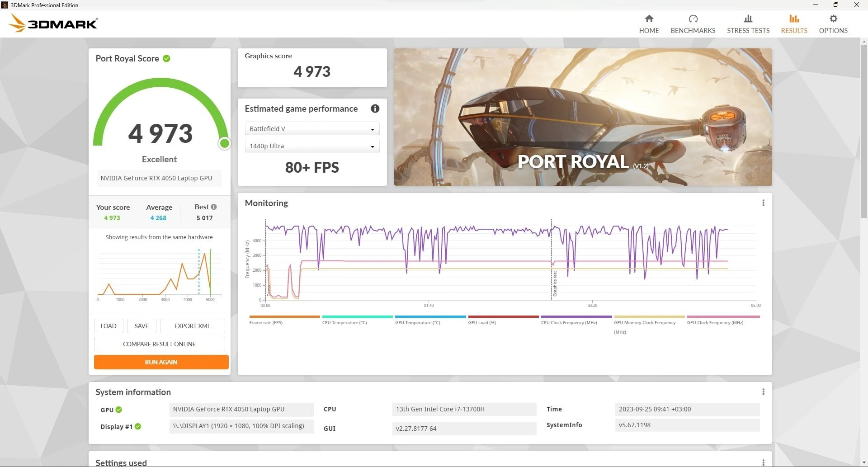Open the resolution selector showing 1440p Ultra
The height and width of the screenshot is (467, 868).
312,146
